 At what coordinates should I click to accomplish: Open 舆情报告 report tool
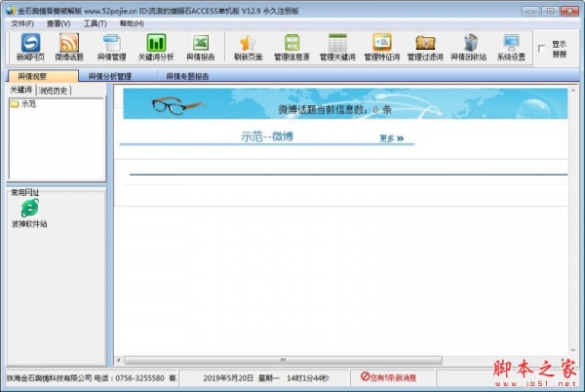[200, 48]
